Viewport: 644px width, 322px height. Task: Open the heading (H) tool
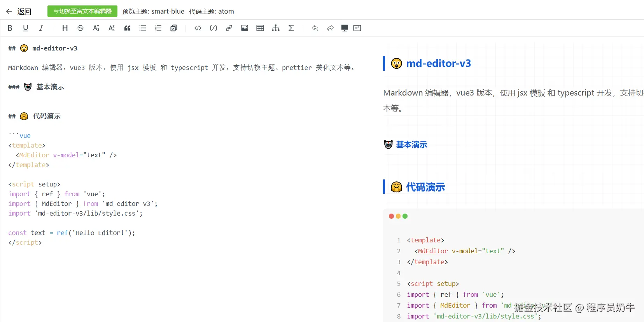point(65,28)
